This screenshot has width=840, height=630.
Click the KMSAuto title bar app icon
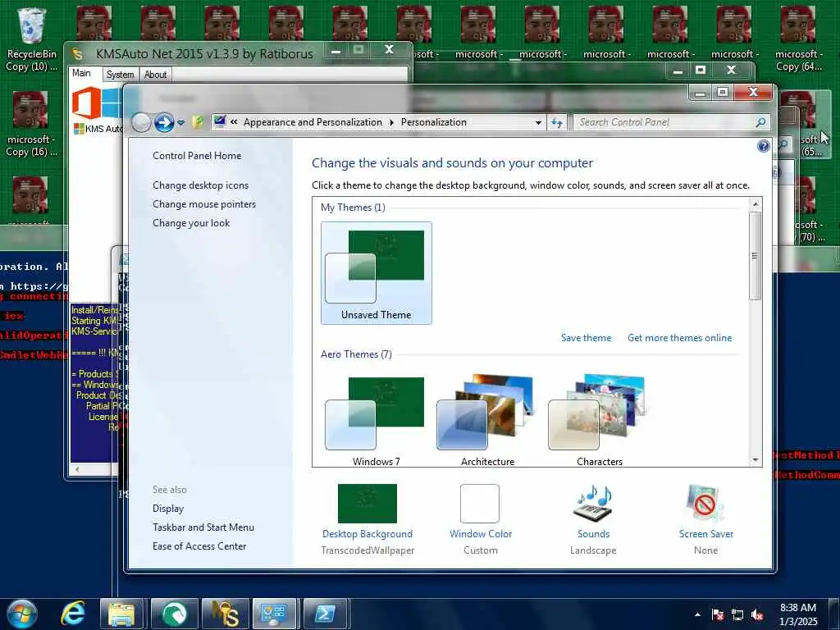(78, 53)
